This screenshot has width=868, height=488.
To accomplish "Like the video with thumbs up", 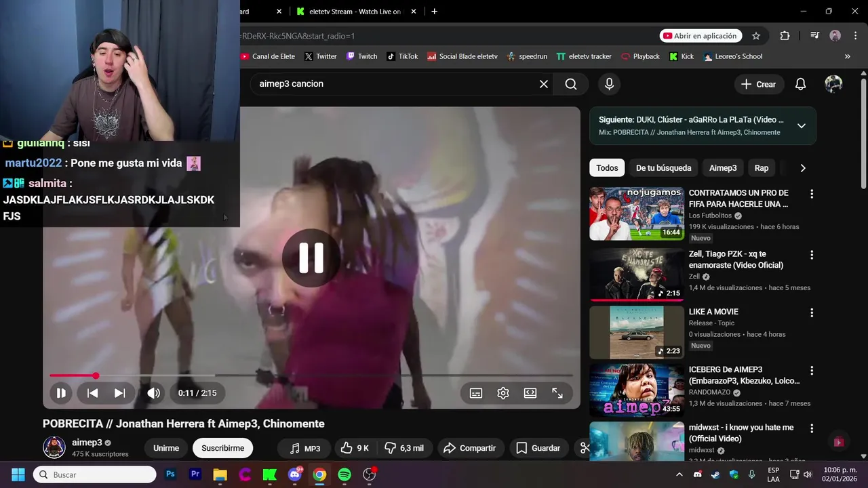I will [x=355, y=448].
